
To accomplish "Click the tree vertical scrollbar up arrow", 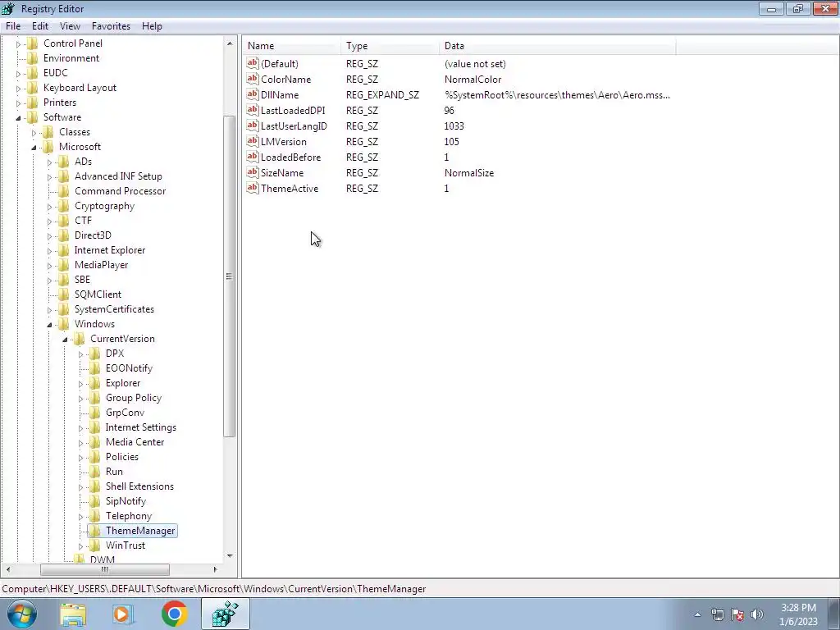I will click(230, 43).
